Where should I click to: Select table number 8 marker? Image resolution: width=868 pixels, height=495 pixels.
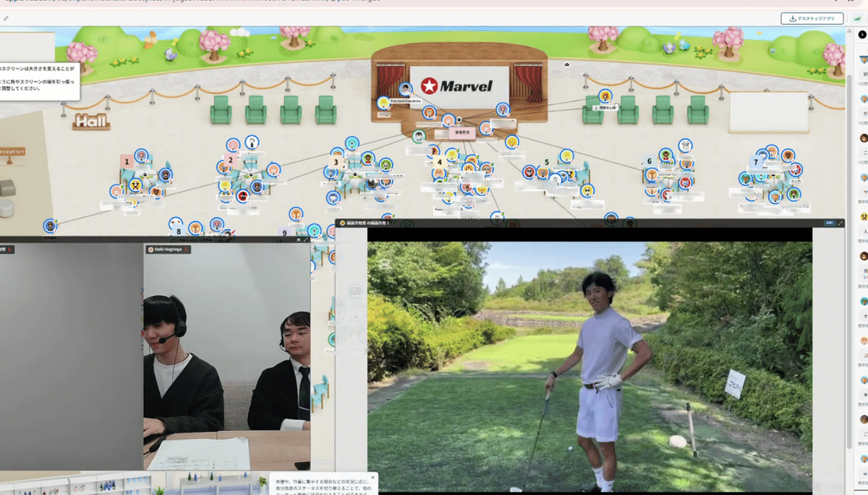coord(178,231)
